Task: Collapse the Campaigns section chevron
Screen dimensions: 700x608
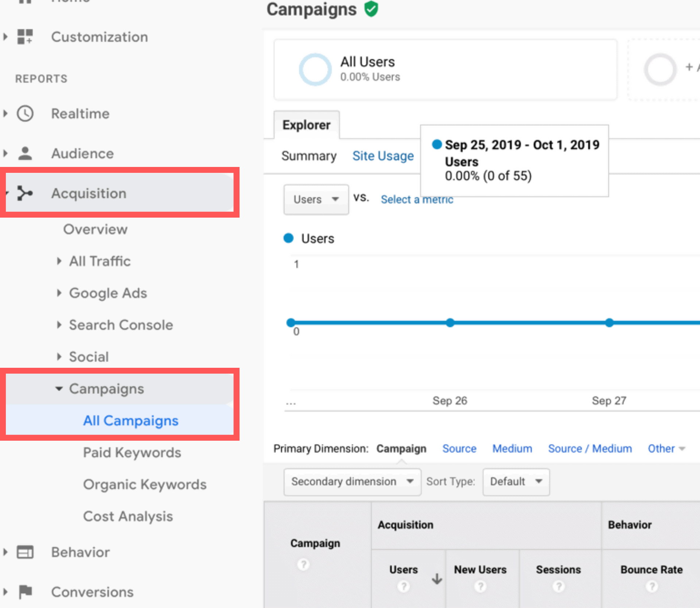Action: [x=59, y=389]
